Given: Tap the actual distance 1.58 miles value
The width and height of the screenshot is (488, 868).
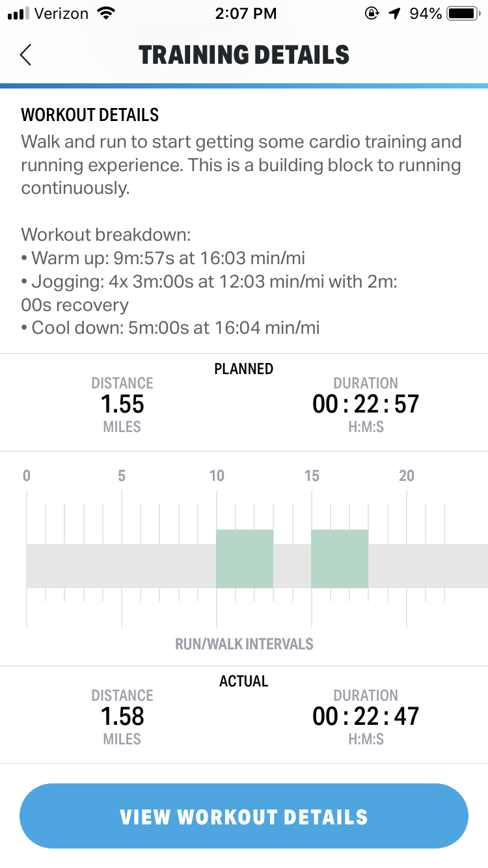Looking at the screenshot, I should click(122, 717).
